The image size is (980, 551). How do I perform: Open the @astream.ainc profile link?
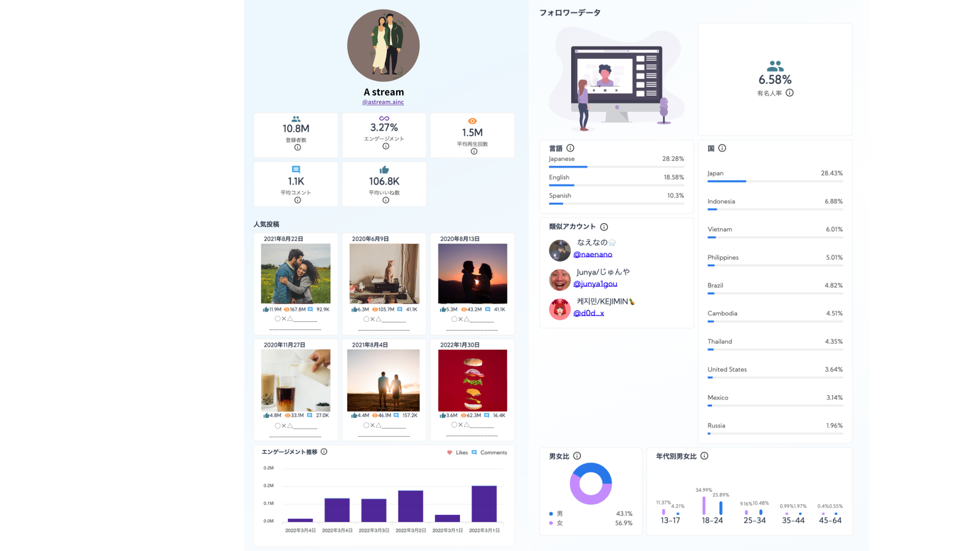(x=383, y=102)
